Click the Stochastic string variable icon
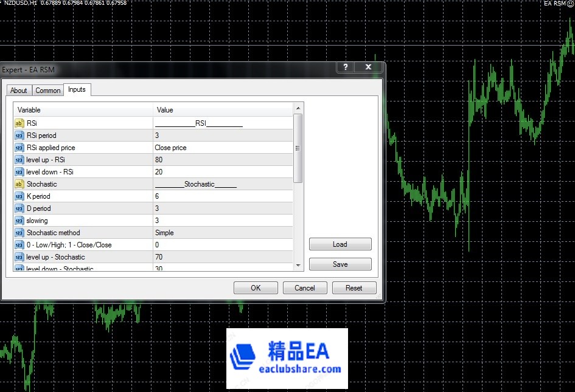Image resolution: width=575 pixels, height=392 pixels. 19,184
